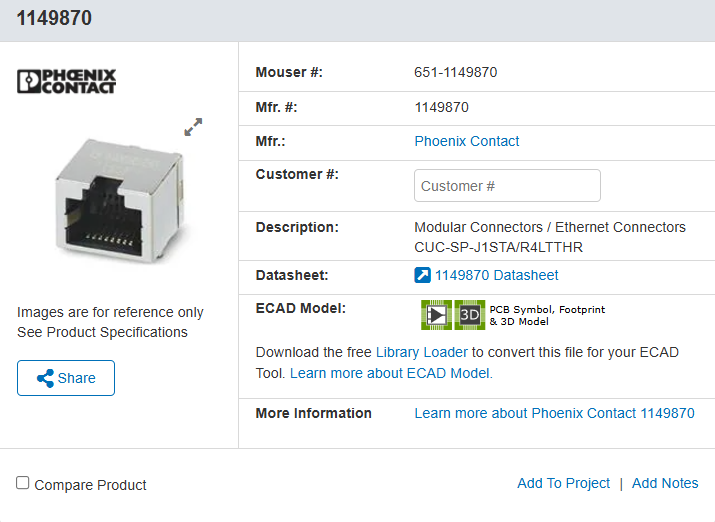
Task: Click the Images are for reference only note
Action: tap(110, 312)
